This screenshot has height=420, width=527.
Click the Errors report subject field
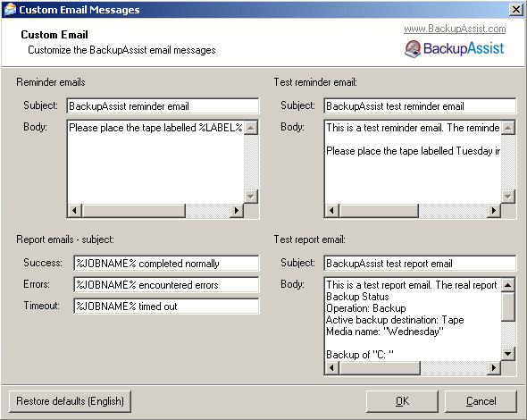166,285
